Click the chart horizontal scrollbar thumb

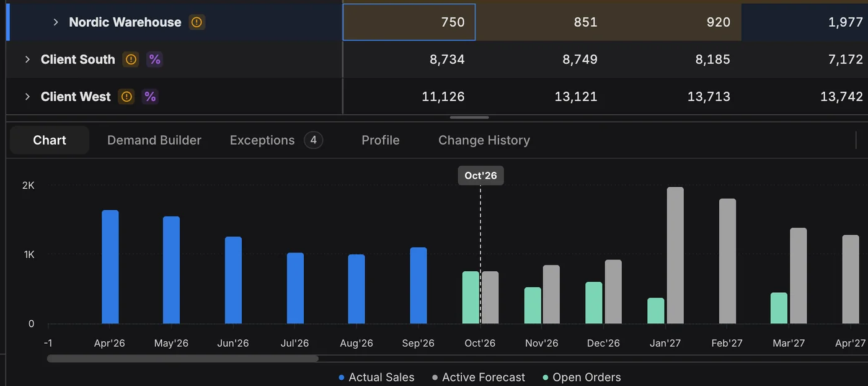(x=183, y=358)
